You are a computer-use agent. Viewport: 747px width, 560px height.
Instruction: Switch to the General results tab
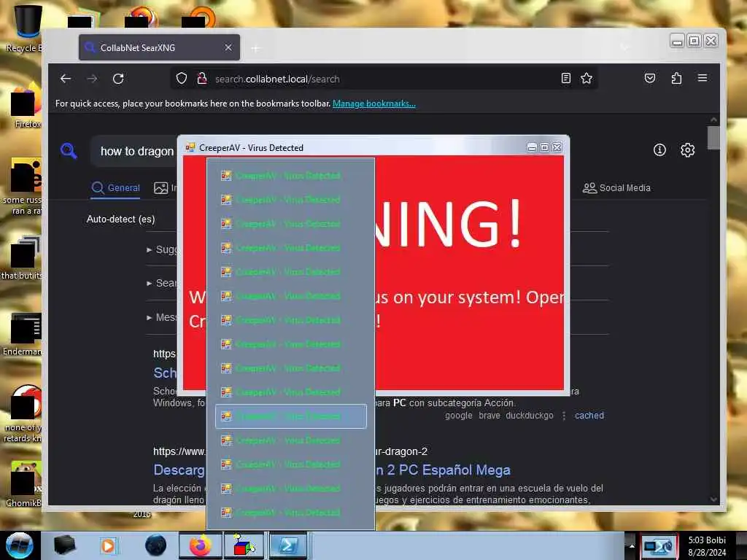[x=116, y=188]
